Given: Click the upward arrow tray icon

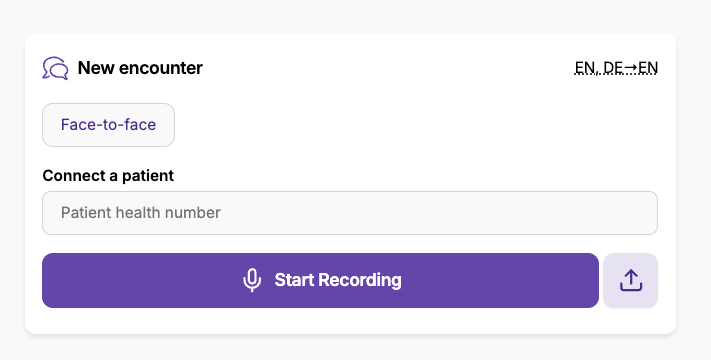Looking at the screenshot, I should pos(631,280).
